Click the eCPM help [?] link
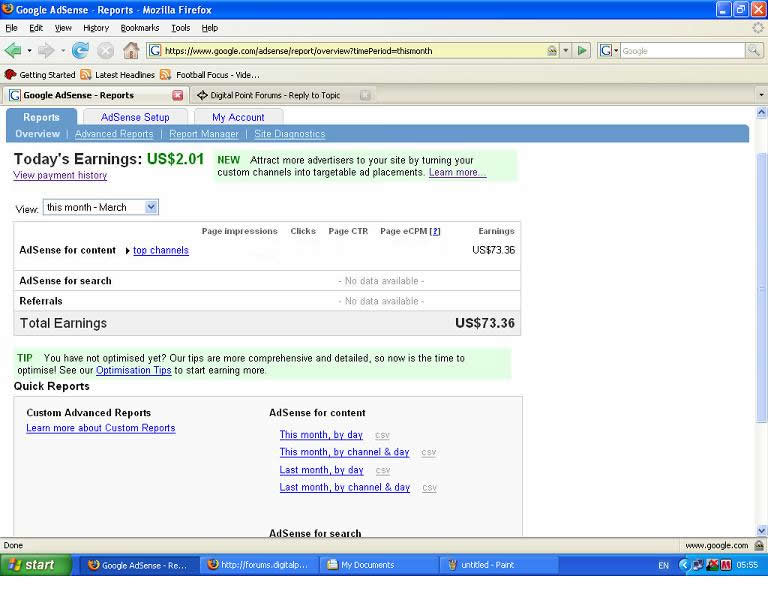768x600 pixels. 434,231
